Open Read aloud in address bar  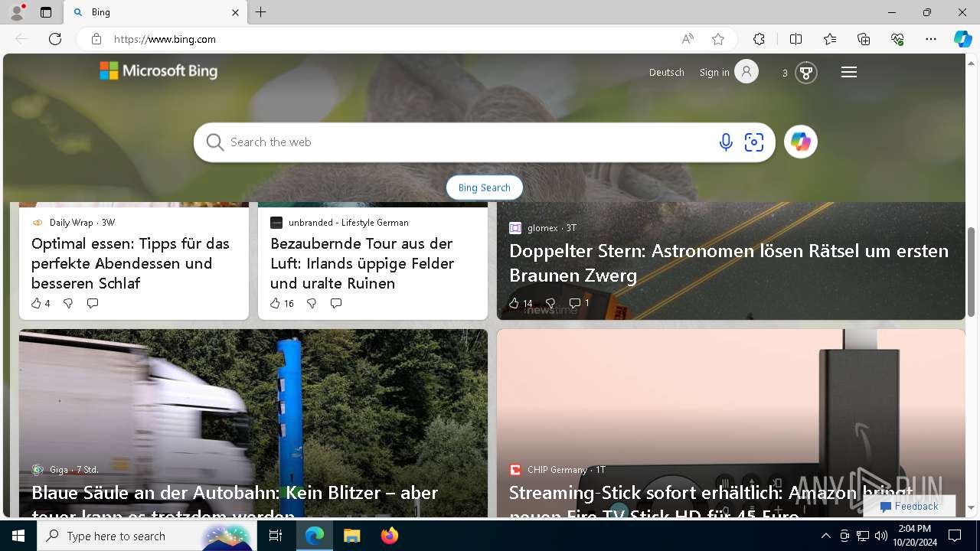(688, 39)
